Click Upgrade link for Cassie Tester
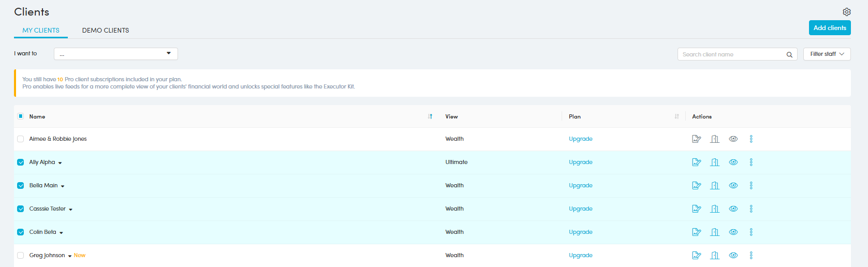The width and height of the screenshot is (868, 267). click(x=580, y=209)
